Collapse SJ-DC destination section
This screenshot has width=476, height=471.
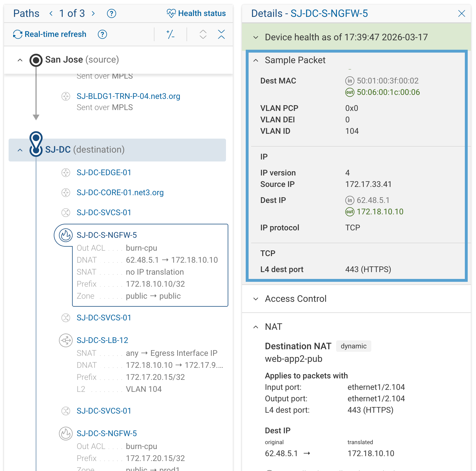click(x=20, y=150)
